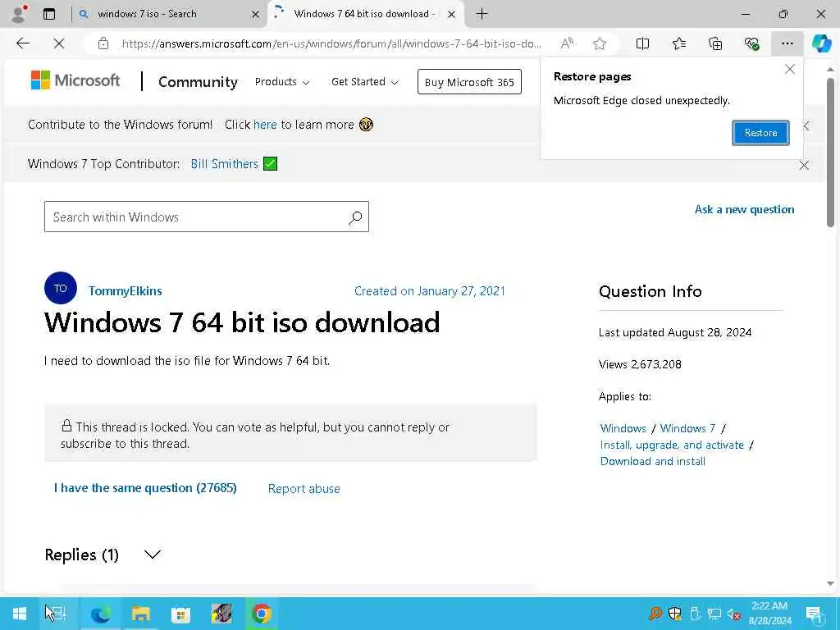Go back with the back arrow
This screenshot has height=630, width=840.
click(x=23, y=43)
